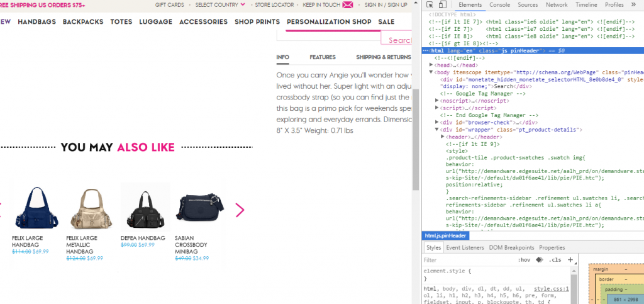The width and height of the screenshot is (644, 304).
Task: Click the blue Felix Large Handbag image
Action: coord(37,208)
